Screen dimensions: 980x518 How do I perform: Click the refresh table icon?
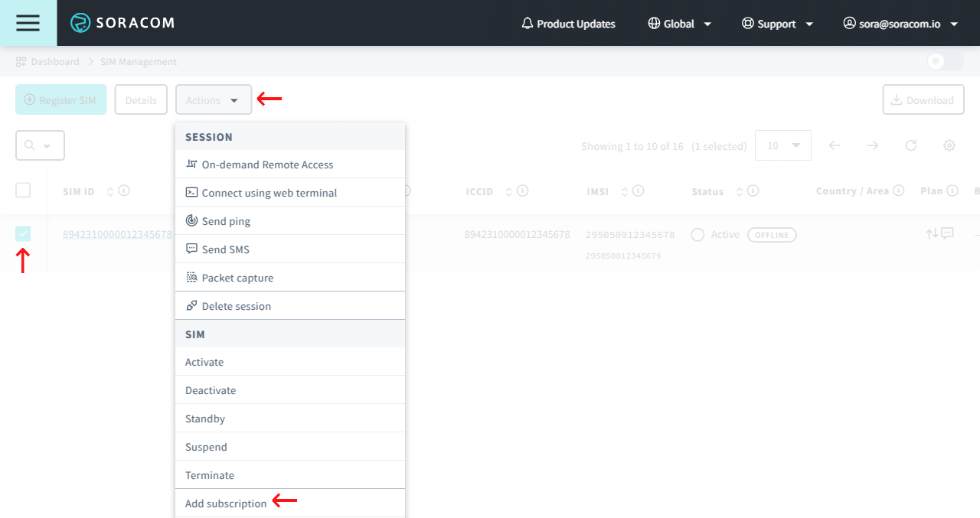[x=911, y=145]
